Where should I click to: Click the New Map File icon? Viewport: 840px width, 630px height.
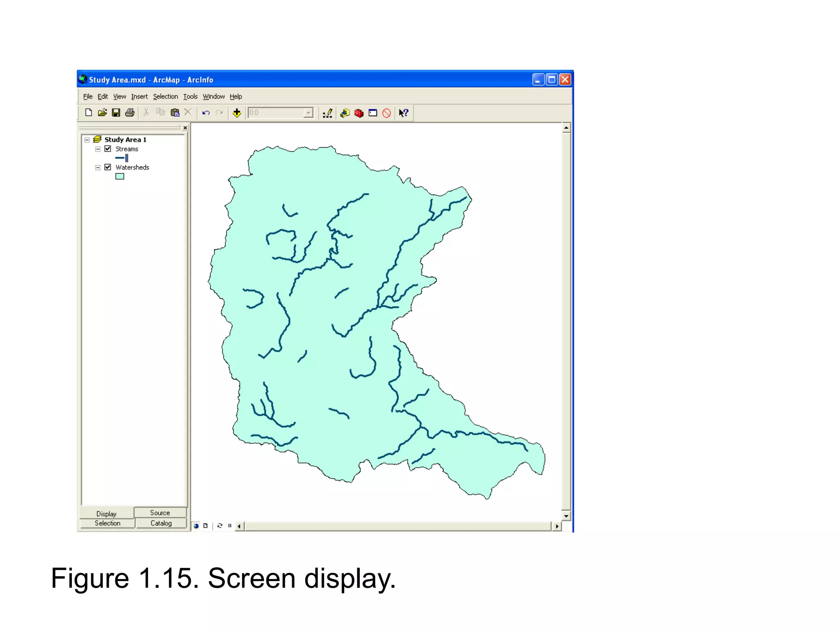(x=88, y=113)
